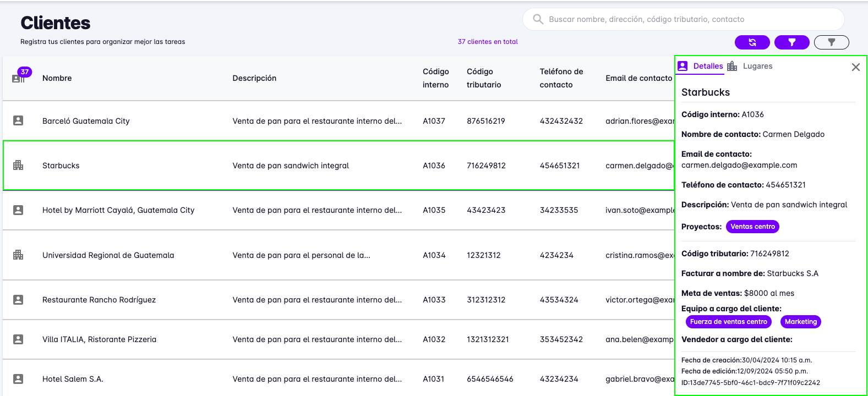Click the clients counter icon with 37 badge
Viewport: 868px width, 396px height.
(19, 78)
